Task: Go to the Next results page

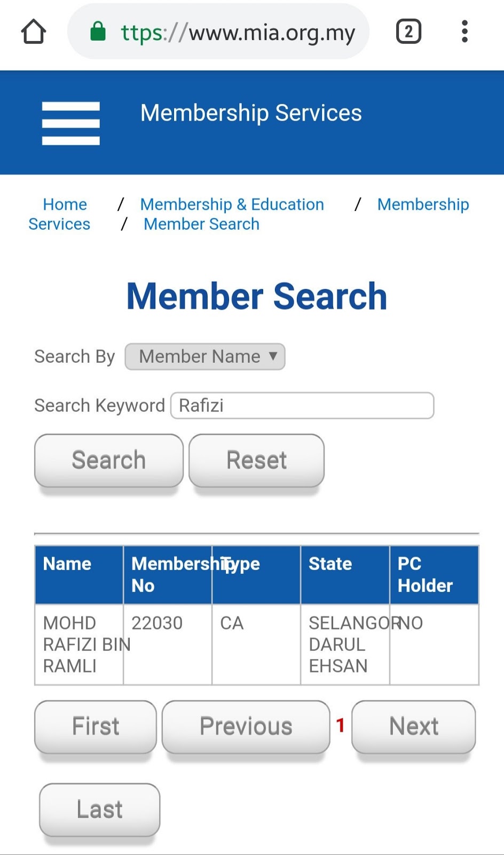Action: coord(413,726)
